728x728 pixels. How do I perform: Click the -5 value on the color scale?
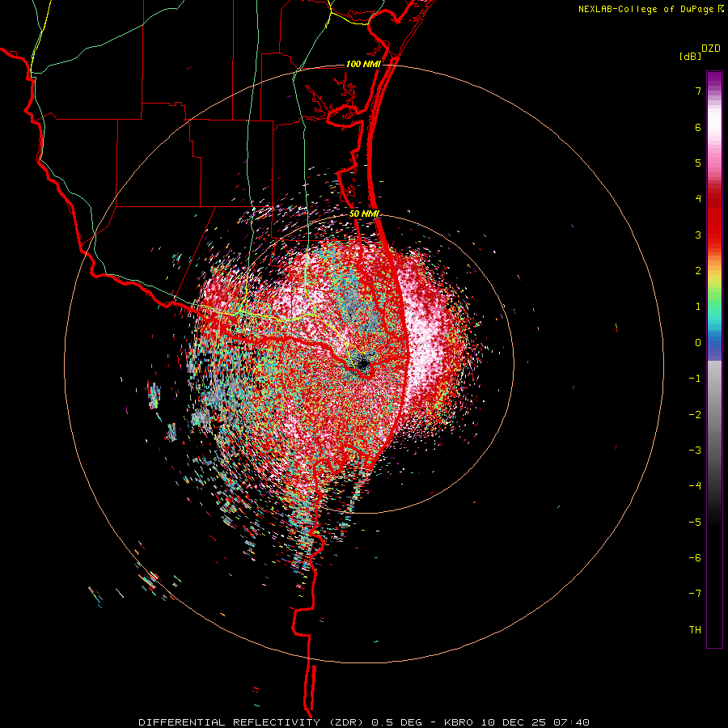click(x=695, y=523)
